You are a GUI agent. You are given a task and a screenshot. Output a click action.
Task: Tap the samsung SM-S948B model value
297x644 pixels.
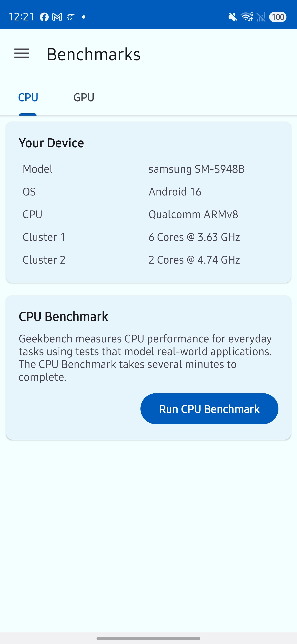coord(197,169)
